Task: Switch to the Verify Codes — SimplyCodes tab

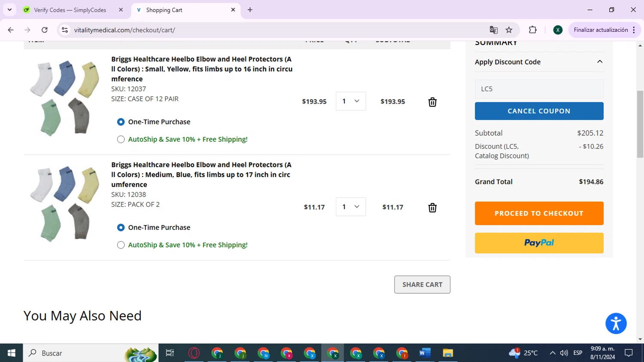Action: coord(70,10)
